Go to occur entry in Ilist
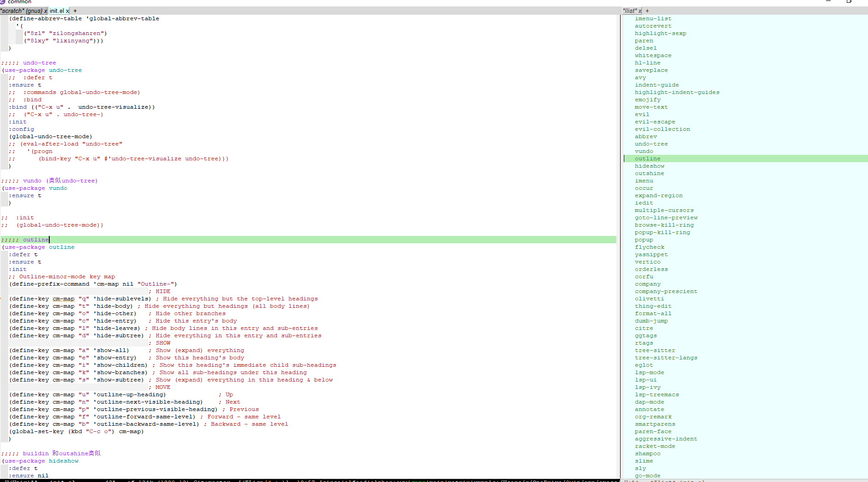This screenshot has height=482, width=868. point(644,188)
